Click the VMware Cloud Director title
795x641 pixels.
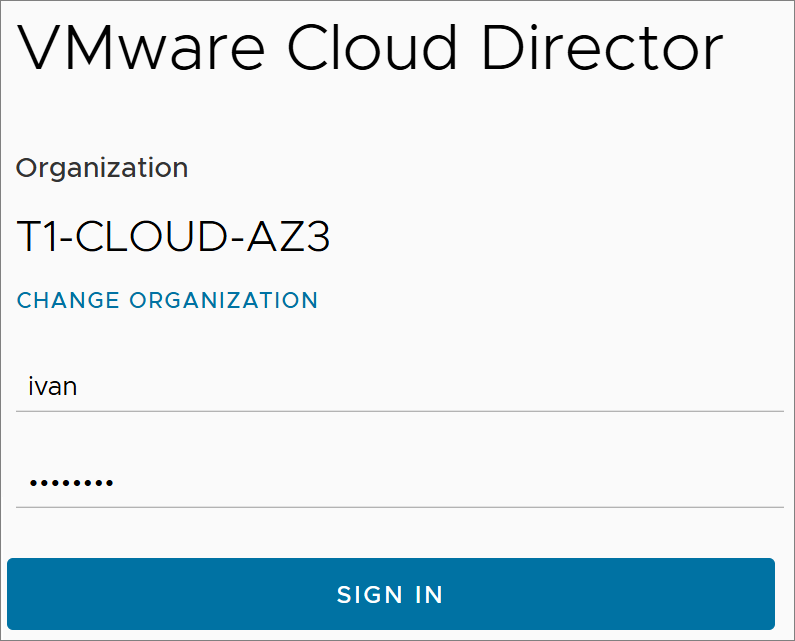370,48
